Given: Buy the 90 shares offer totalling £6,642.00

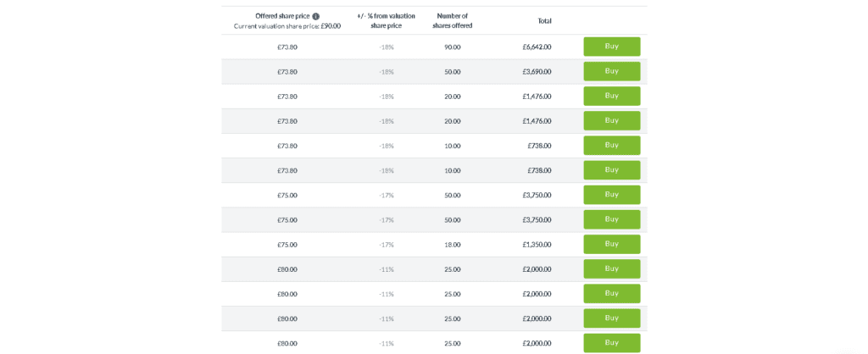Looking at the screenshot, I should 611,47.
